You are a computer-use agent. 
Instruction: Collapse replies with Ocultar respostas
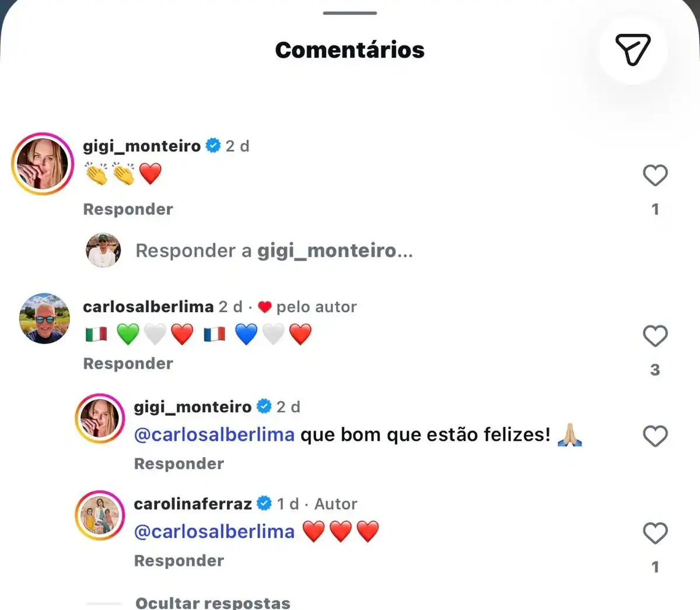212,602
